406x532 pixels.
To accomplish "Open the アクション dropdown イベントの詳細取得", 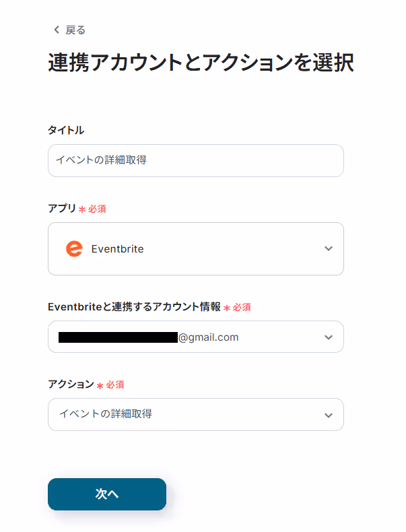I will pos(196,415).
